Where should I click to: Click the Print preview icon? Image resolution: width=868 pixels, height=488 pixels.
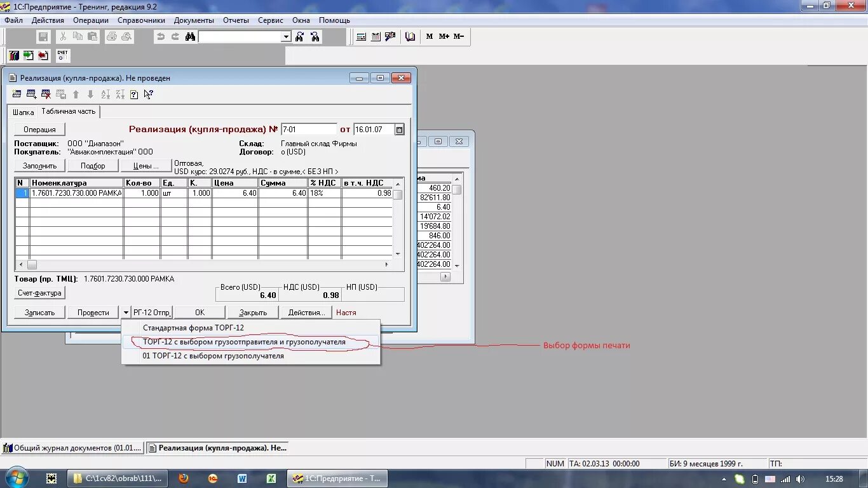126,37
